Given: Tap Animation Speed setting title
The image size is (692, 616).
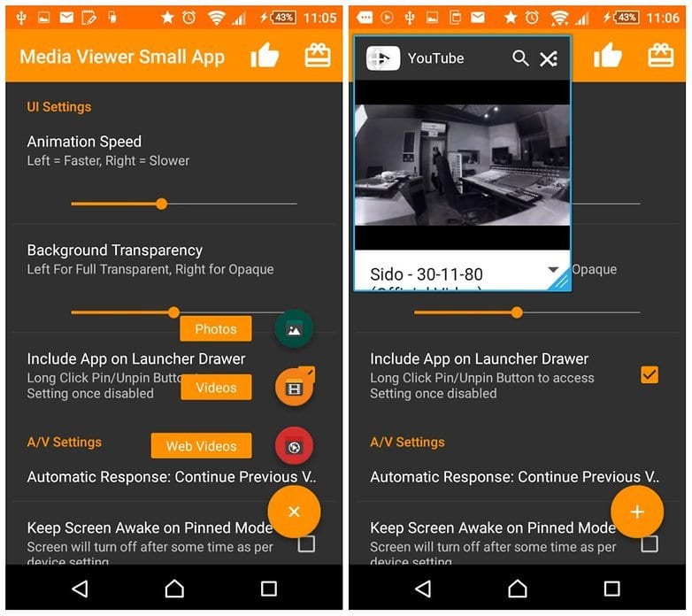Looking at the screenshot, I should 84,142.
